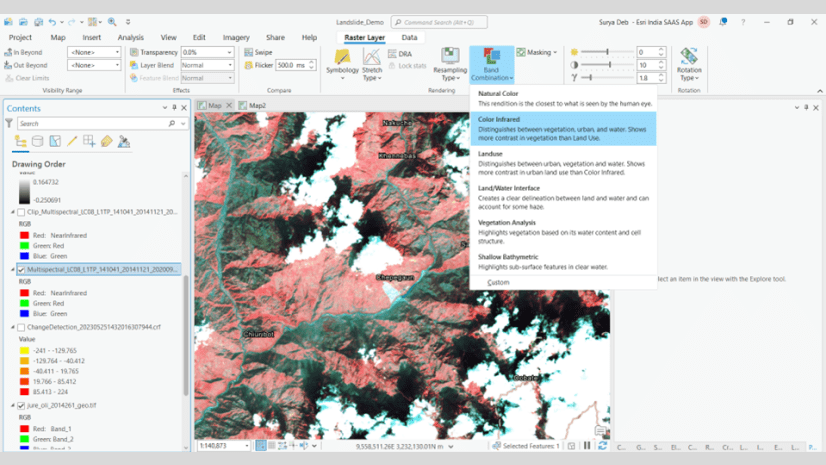Open notifications bell icon
Viewport: 826px width, 465px height.
723,22
